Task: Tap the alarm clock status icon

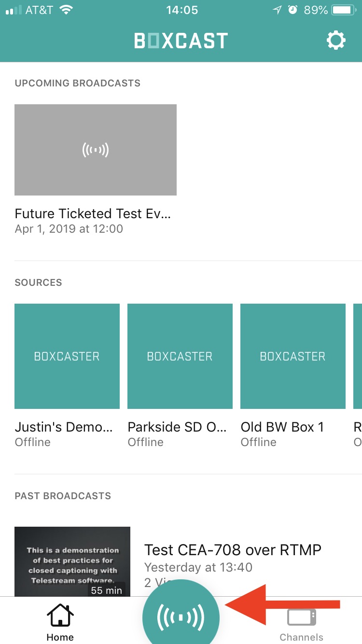Action: tap(292, 10)
